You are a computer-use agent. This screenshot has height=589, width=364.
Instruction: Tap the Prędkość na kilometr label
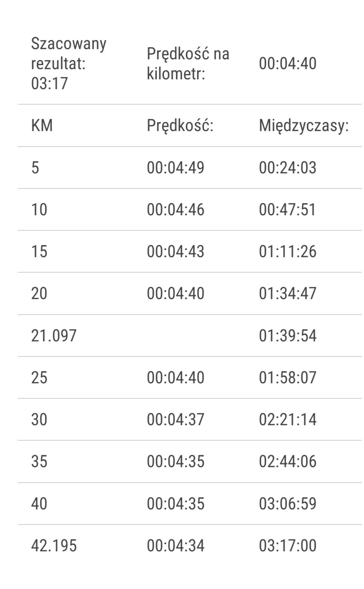[188, 63]
